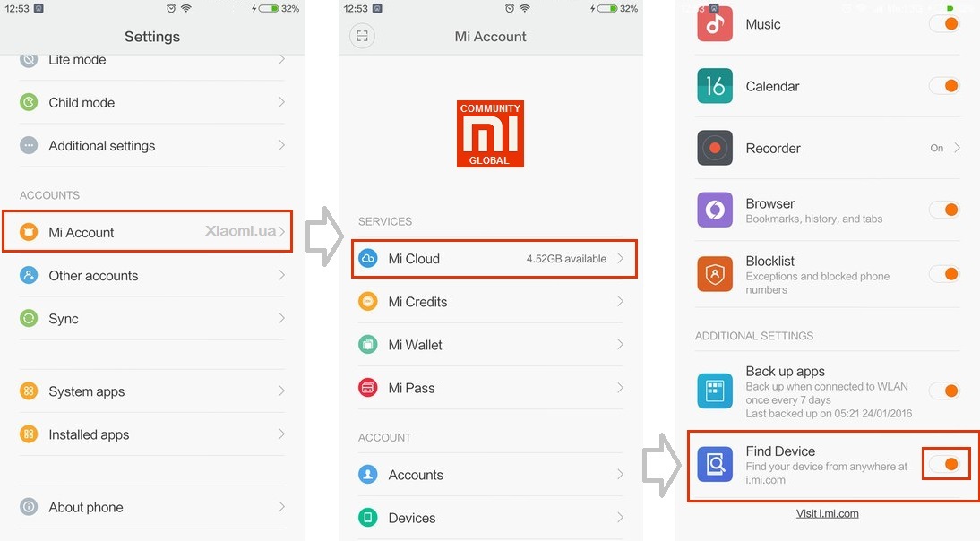Tap the Mi Credits orange icon
This screenshot has width=980, height=541.
[x=368, y=301]
